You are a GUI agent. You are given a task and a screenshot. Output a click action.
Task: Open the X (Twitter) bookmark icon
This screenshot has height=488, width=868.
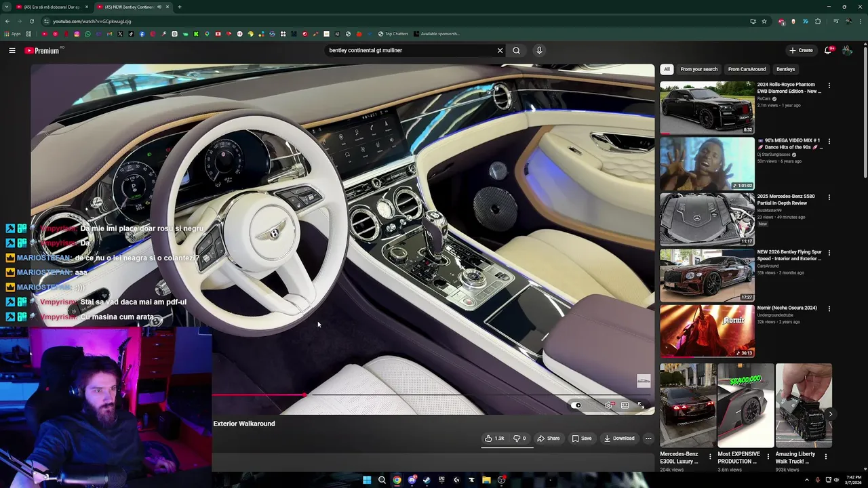click(x=120, y=34)
